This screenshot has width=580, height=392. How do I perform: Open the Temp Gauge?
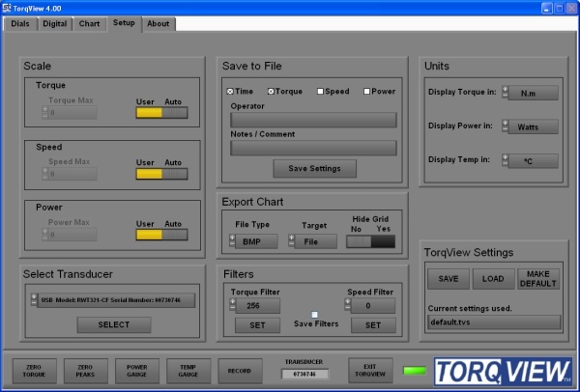(x=188, y=370)
